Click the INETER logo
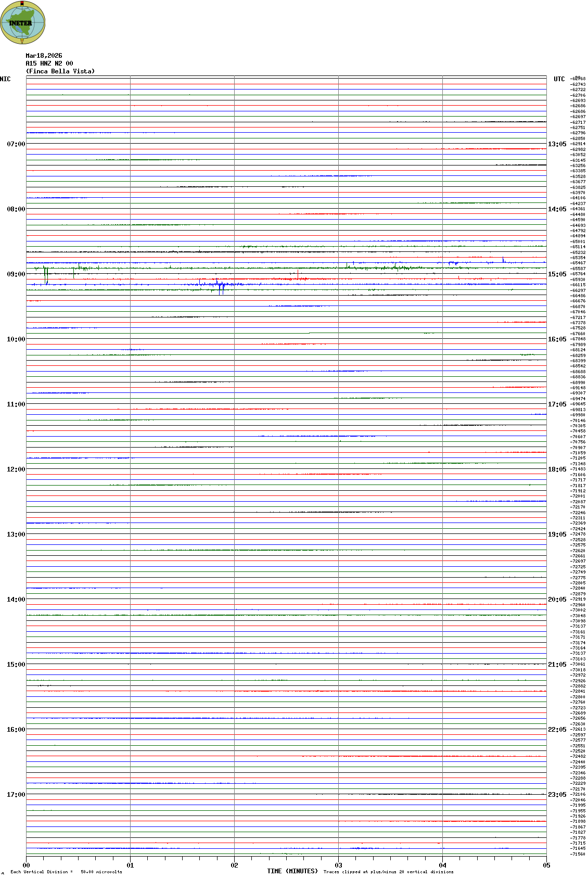The height and width of the screenshot is (879, 588). pyautogui.click(x=22, y=22)
